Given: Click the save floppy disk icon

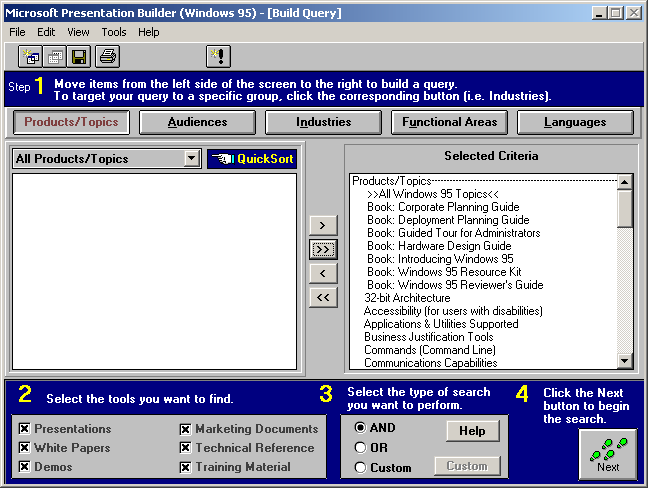Looking at the screenshot, I should click(x=79, y=57).
